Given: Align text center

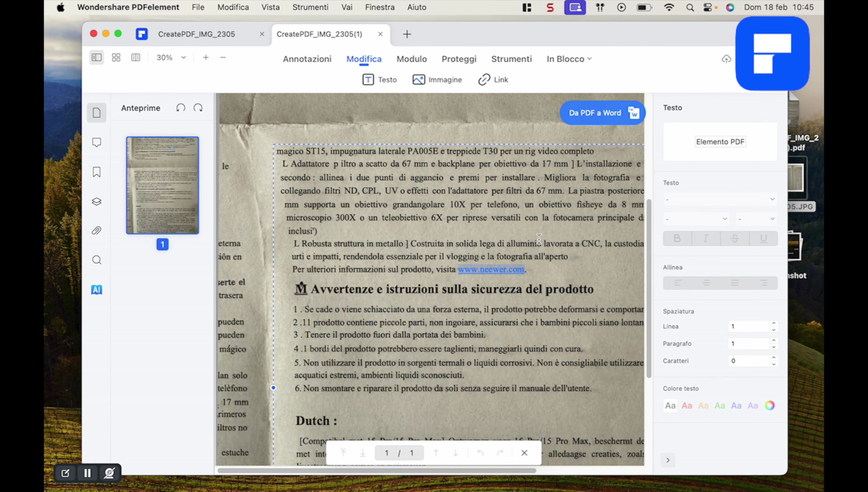Looking at the screenshot, I should [706, 283].
